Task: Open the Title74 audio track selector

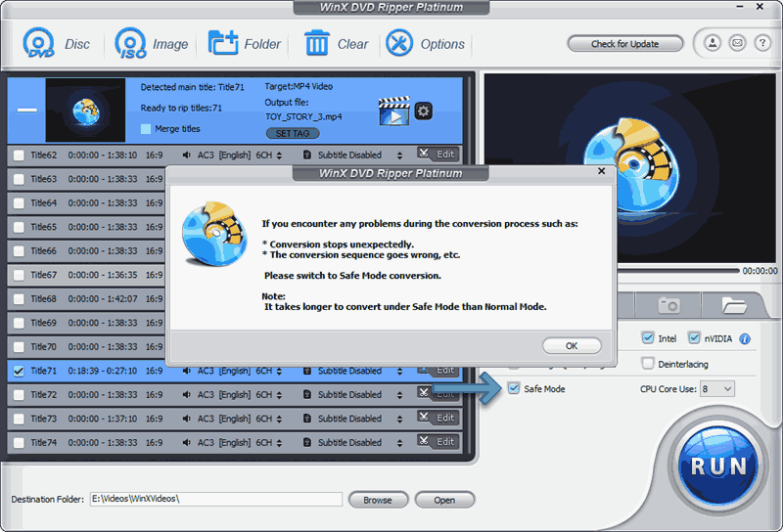Action: 279,443
